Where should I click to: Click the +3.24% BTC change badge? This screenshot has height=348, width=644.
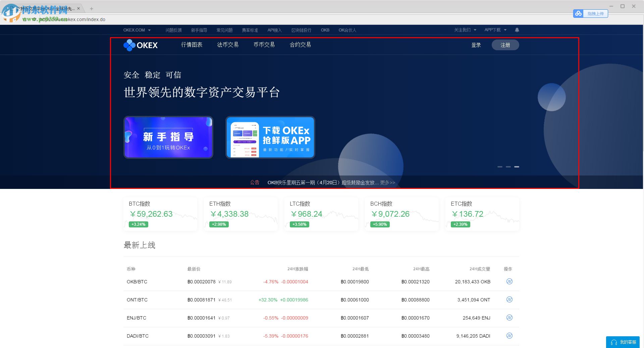pos(139,224)
